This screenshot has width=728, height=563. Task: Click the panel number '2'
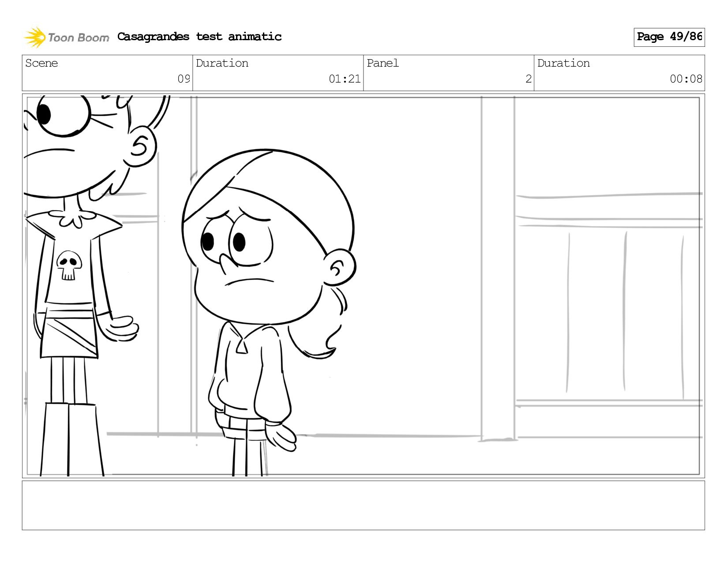(x=528, y=79)
